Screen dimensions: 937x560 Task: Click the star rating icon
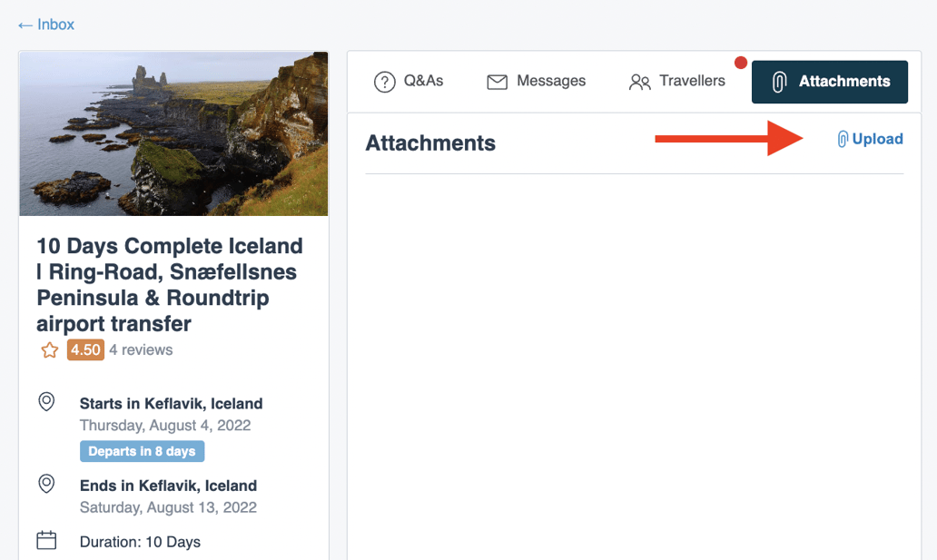pos(49,350)
